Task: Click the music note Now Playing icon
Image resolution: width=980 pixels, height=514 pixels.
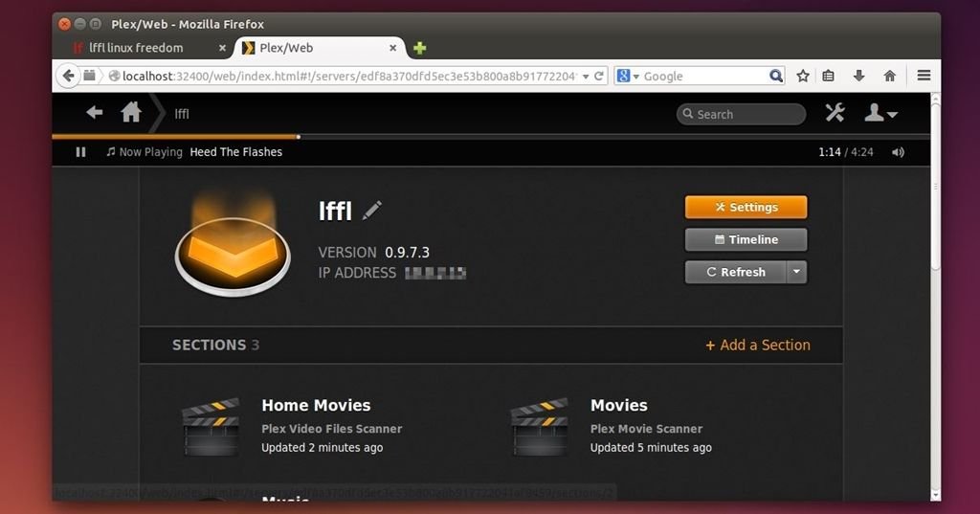Action: pos(111,151)
